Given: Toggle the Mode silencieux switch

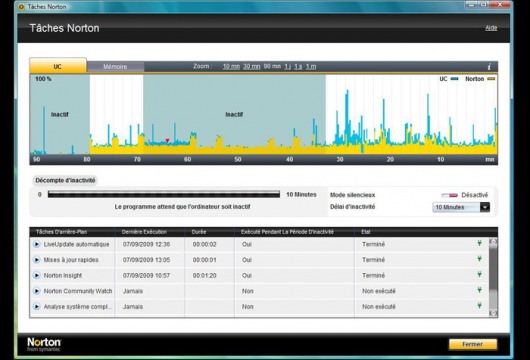Looking at the screenshot, I should [450, 195].
